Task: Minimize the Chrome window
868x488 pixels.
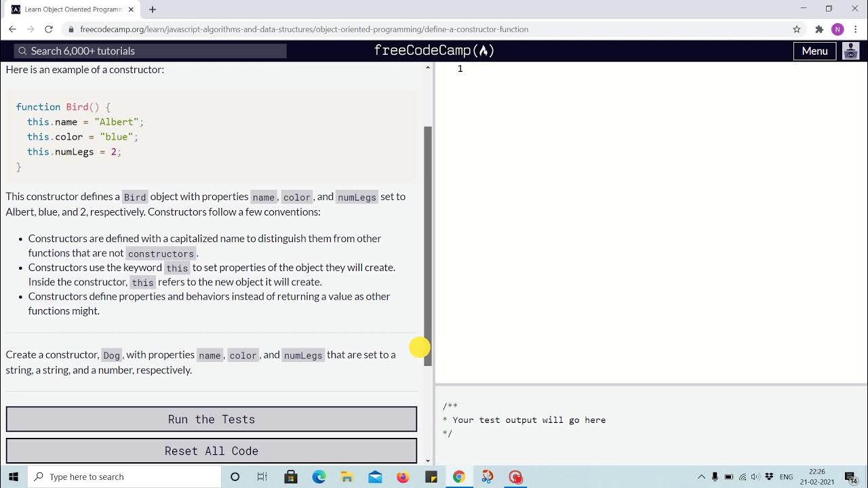Action: 804,9
